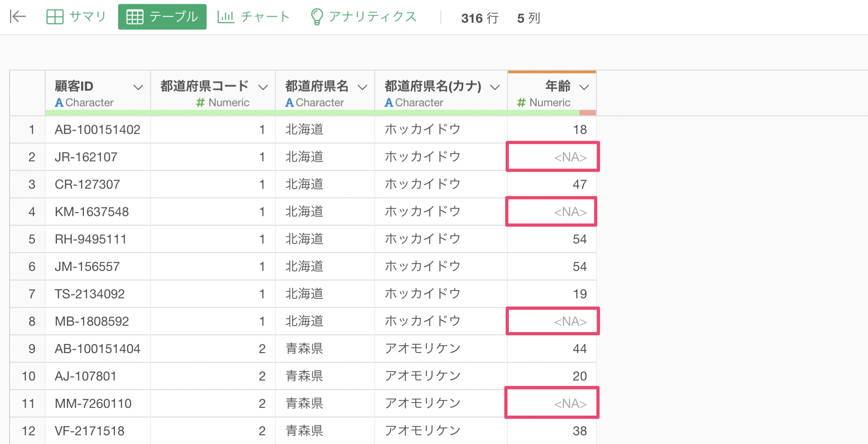Click row number 9 header
Viewport: 868px width, 444px height.
31,349
